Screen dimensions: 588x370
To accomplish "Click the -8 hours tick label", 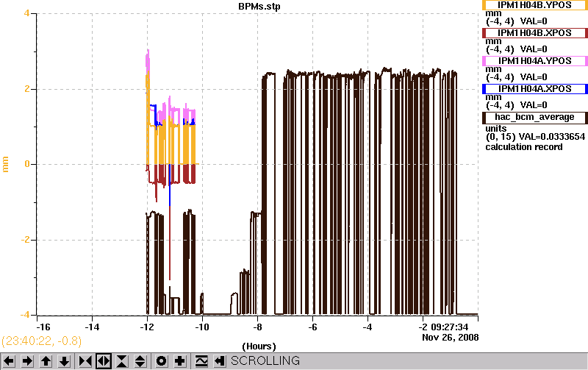I will pos(257,327).
